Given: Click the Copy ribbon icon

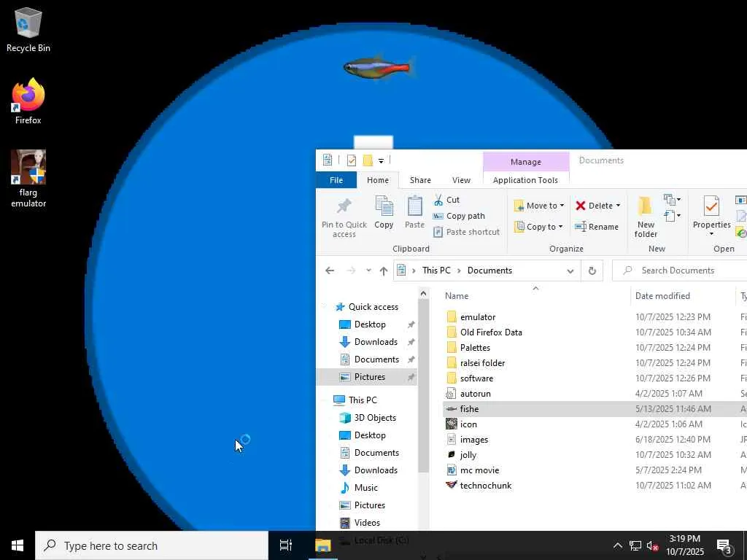Looking at the screenshot, I should (x=384, y=206).
